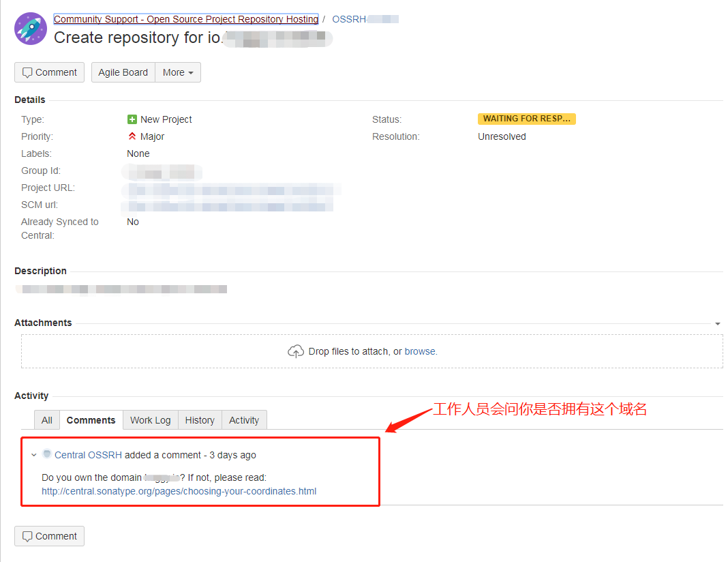728x562 pixels.
Task: Switch to the Work Log tab
Action: pyautogui.click(x=150, y=420)
